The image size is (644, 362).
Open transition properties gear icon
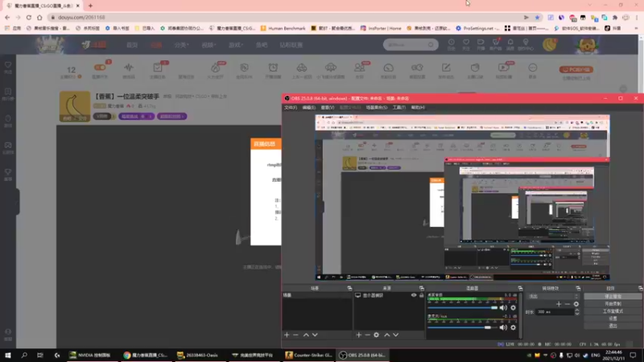(x=576, y=304)
